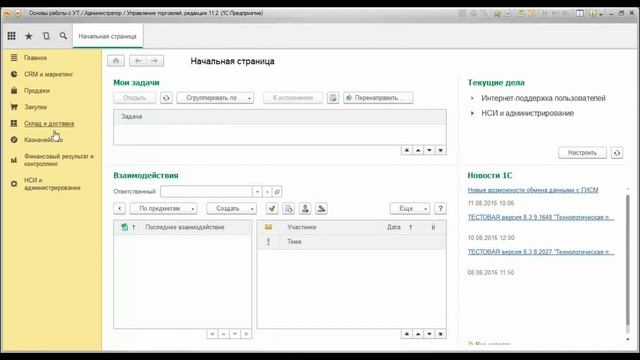Viewport: 640px width, 360px height.
Task: Clear the Ответственный field
Action: point(267,191)
